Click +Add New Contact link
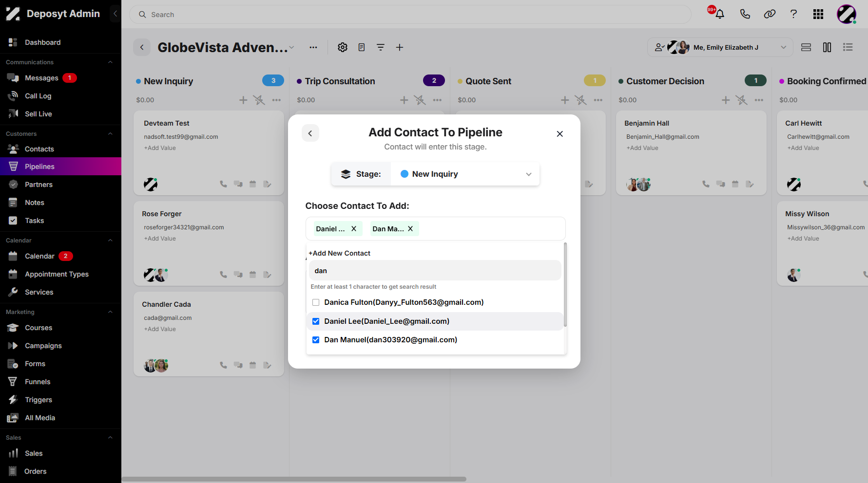Screen dimensions: 868x483 pos(340,253)
